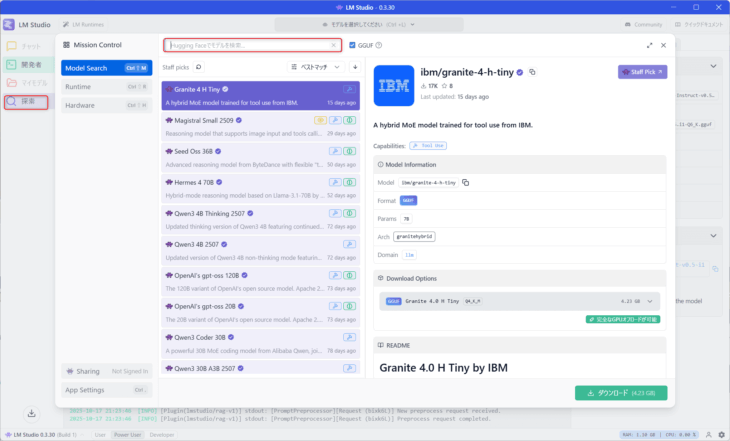
Task: Switch to Power User mode
Action: 125,435
